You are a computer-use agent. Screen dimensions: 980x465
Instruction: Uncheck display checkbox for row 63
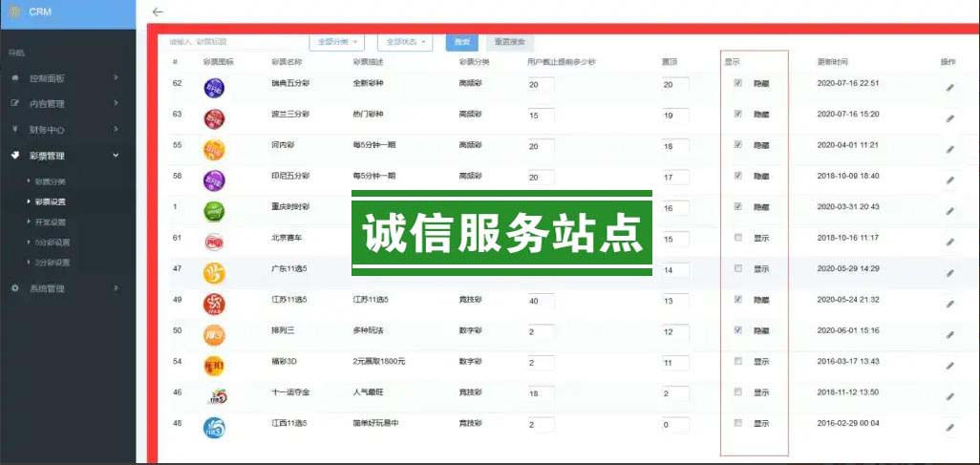coord(737,114)
